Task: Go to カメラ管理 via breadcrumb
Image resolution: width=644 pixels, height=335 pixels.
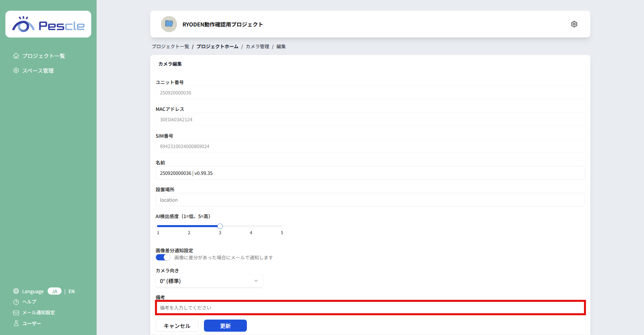Action: pos(257,47)
